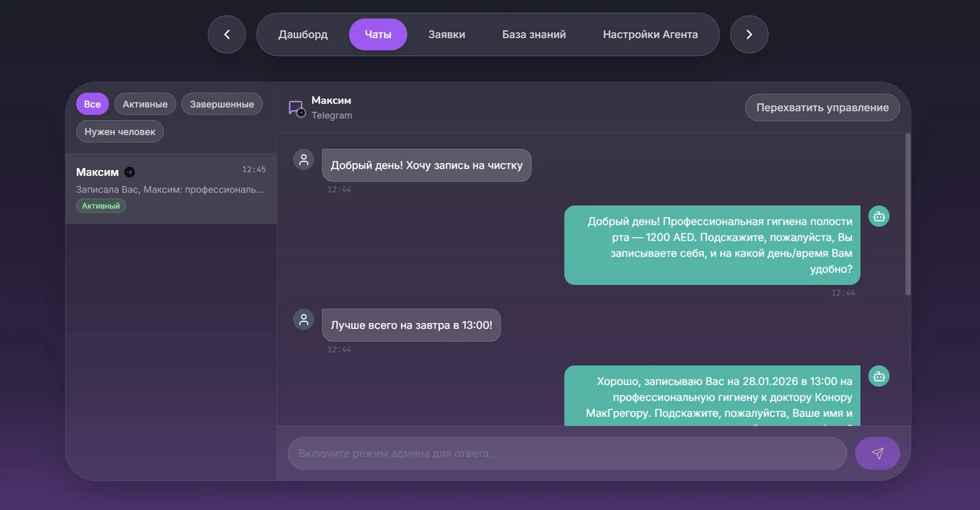Open the Максим conversation in chat list
Viewport: 980px width, 510px height.
click(x=171, y=188)
